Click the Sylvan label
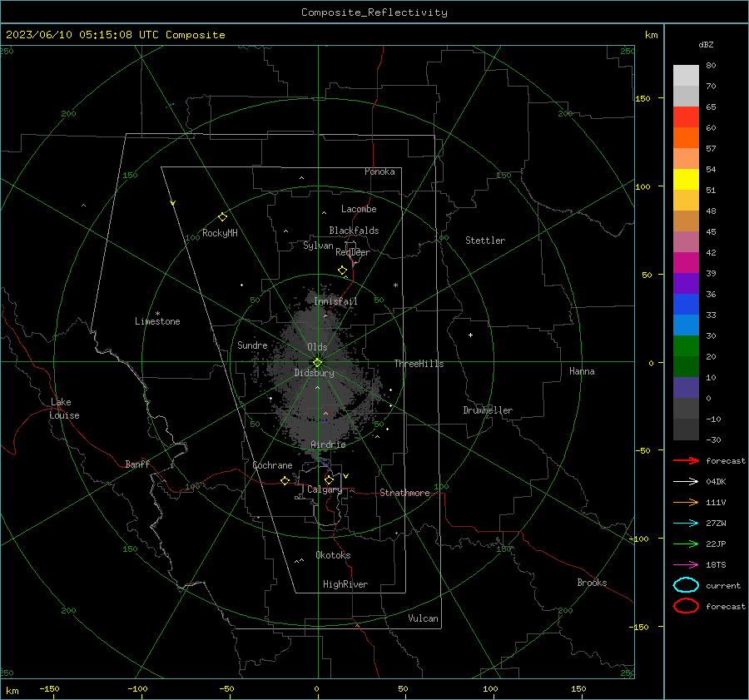This screenshot has height=700, width=749. coord(318,246)
